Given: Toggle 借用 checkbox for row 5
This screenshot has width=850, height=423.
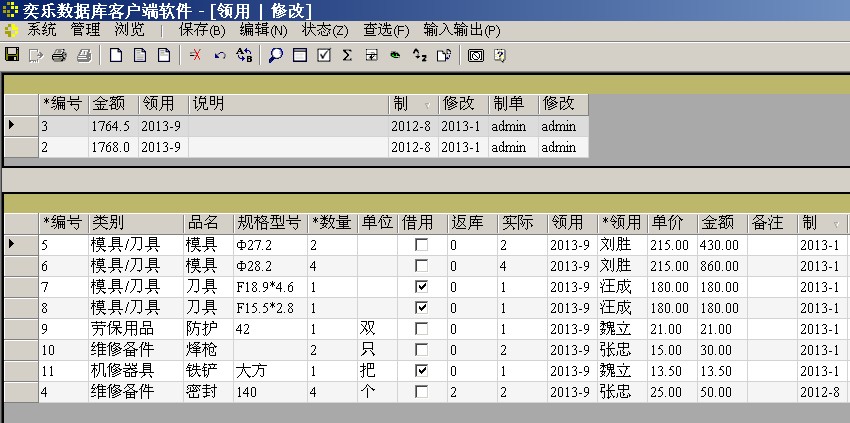Looking at the screenshot, I should 422,245.
